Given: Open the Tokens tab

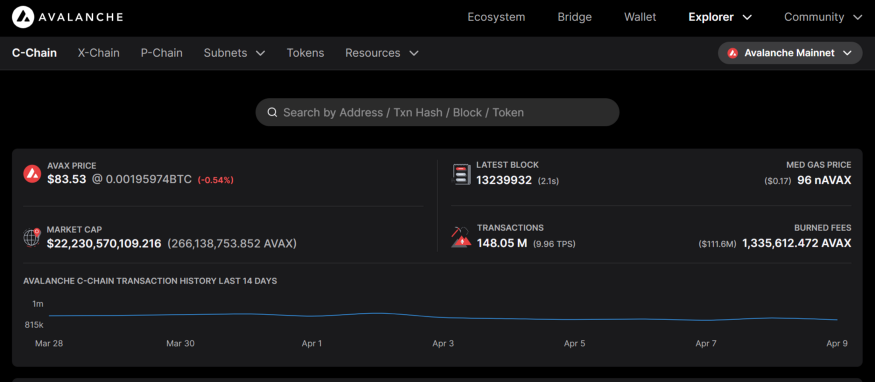Looking at the screenshot, I should tap(305, 53).
